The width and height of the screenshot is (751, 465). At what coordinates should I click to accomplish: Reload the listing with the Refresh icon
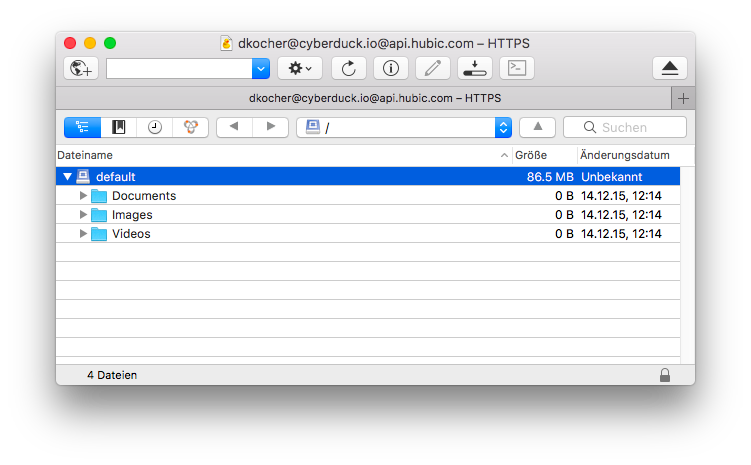[349, 68]
